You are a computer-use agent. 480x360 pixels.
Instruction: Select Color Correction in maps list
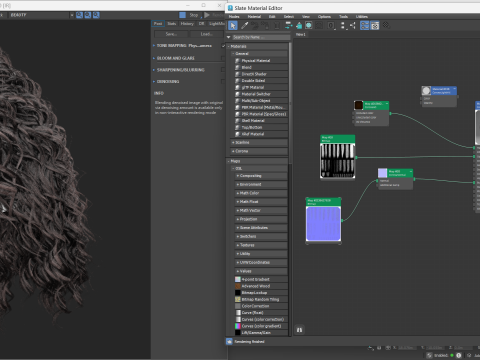(261, 306)
